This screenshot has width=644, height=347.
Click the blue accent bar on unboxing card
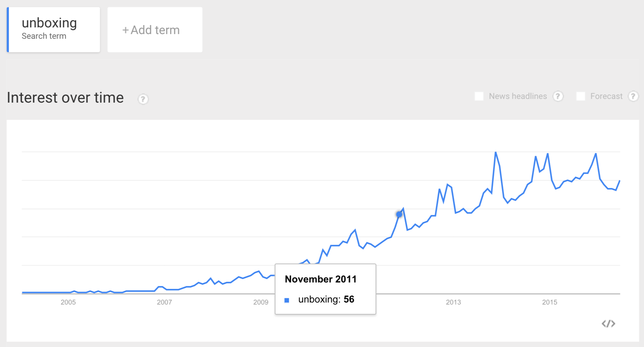[8, 29]
